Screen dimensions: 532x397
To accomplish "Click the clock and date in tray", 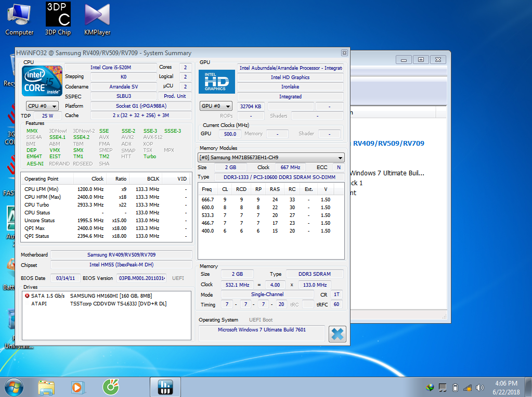I will 506,387.
